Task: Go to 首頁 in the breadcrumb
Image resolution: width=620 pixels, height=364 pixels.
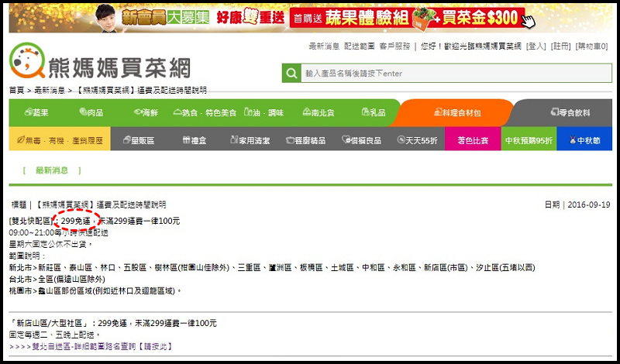Action: (x=16, y=91)
